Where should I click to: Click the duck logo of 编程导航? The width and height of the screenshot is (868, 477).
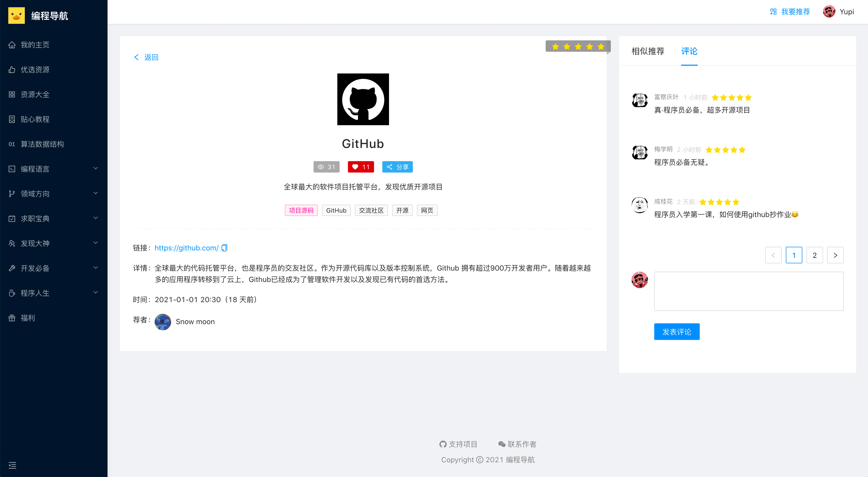click(x=17, y=16)
